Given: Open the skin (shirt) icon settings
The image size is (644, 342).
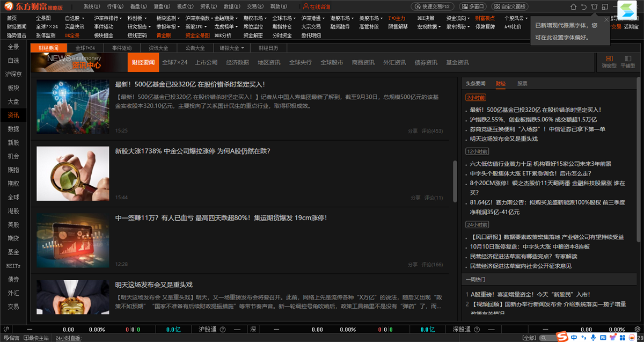Looking at the screenshot, I should [594, 7].
